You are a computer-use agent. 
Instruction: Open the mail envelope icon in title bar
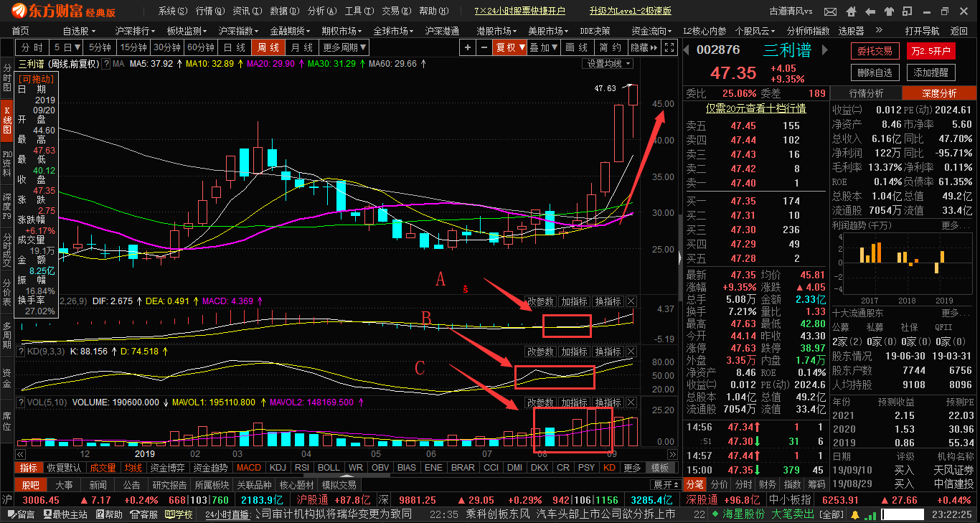pos(830,11)
